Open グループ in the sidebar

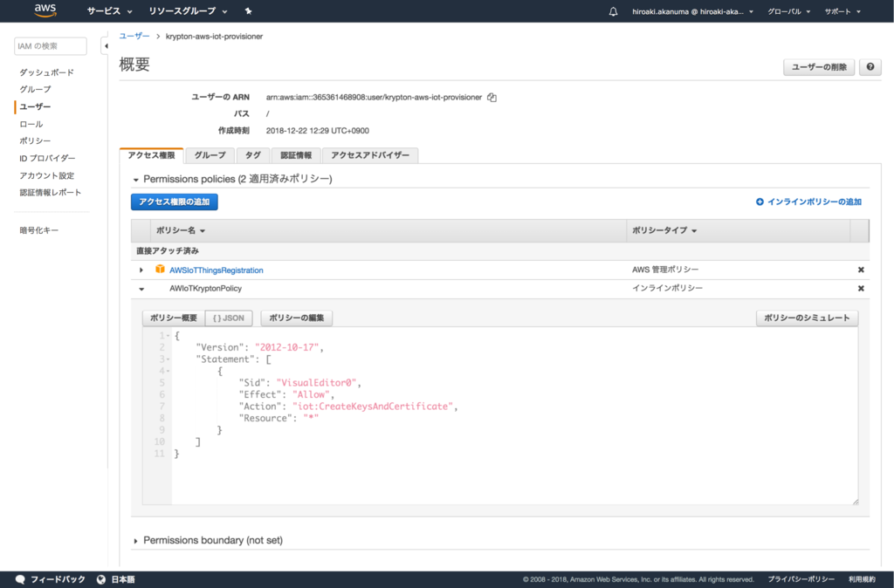click(35, 90)
